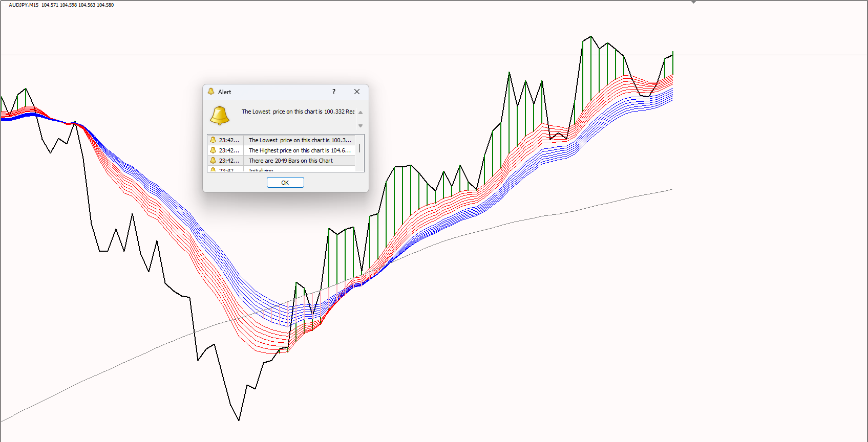Click the OK button in the Alert dialog
This screenshot has height=442, width=868.
[285, 183]
